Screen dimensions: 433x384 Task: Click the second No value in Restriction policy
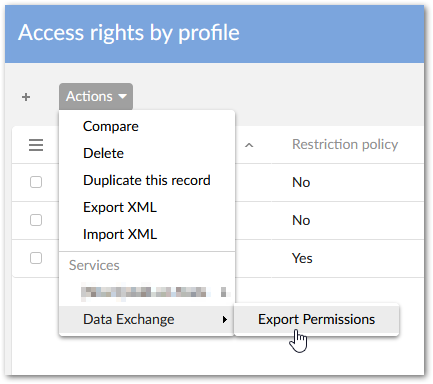pyautogui.click(x=301, y=220)
